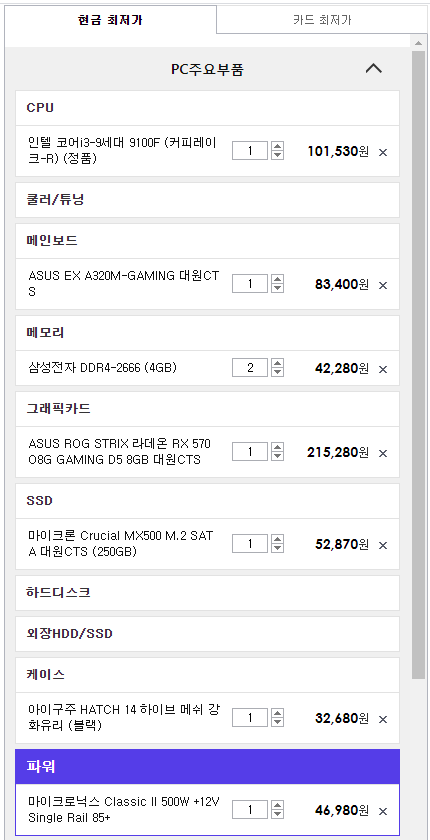This screenshot has height=840, width=430.
Task: Remove the Micronics Classic II 500W power supply
Action: (x=383, y=811)
